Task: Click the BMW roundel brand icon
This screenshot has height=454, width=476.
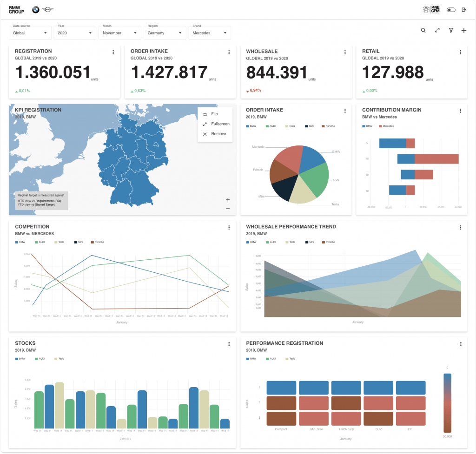Action: coord(35,10)
